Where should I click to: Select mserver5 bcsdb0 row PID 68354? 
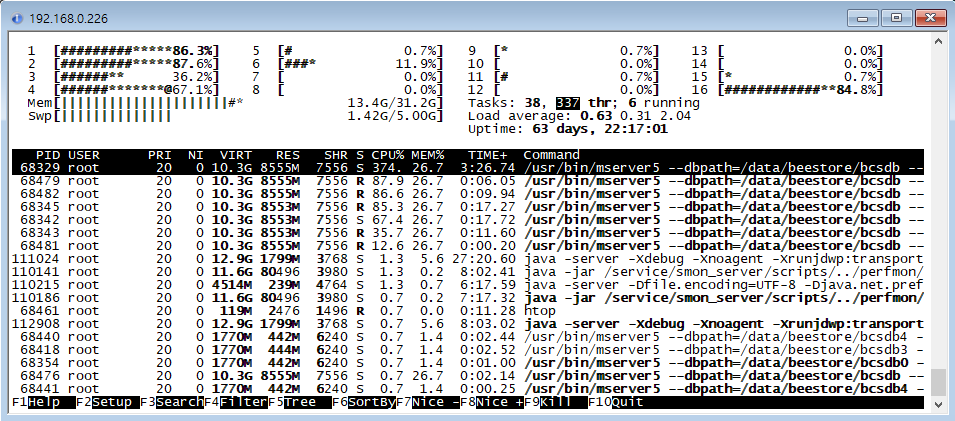point(468,363)
